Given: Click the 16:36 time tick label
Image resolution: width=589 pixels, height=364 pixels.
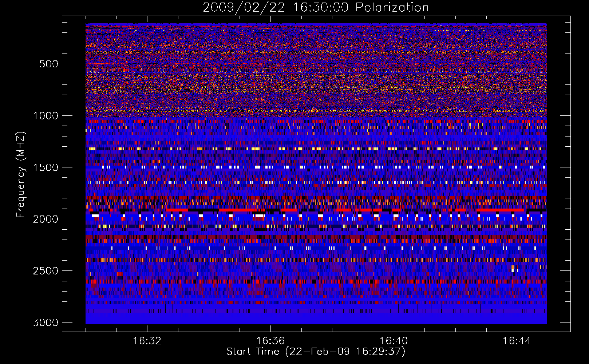Looking at the screenshot, I should pyautogui.click(x=270, y=341).
